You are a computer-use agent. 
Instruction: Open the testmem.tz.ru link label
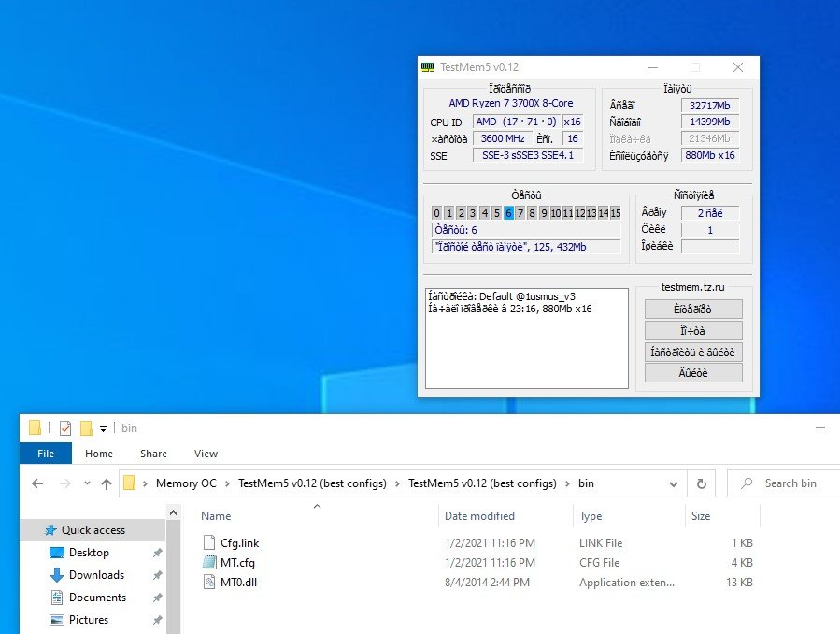pyautogui.click(x=692, y=287)
